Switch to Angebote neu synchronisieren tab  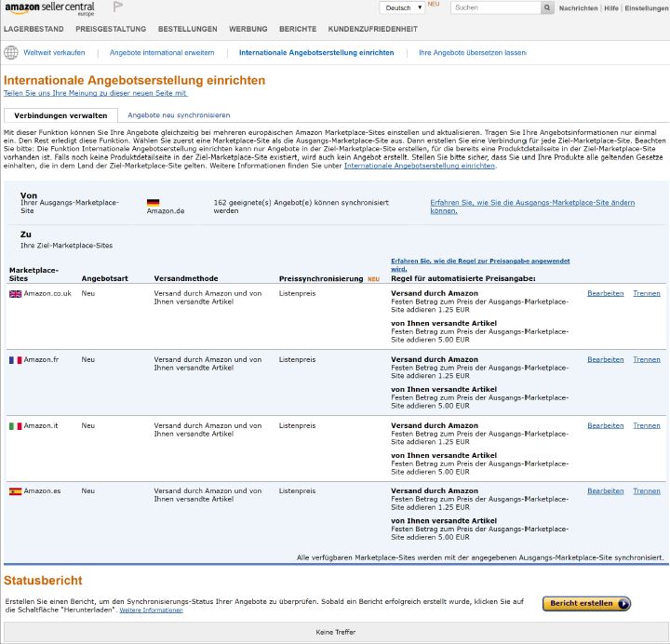pos(179,115)
